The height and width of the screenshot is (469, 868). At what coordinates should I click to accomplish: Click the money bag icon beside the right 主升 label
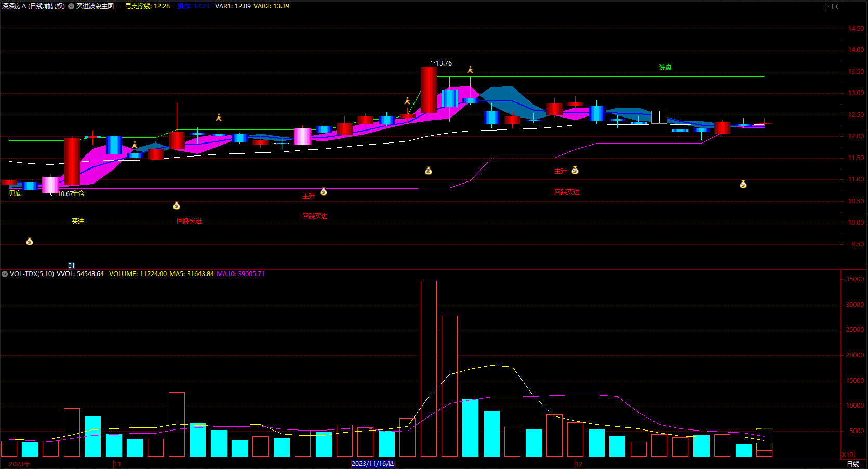(x=575, y=170)
